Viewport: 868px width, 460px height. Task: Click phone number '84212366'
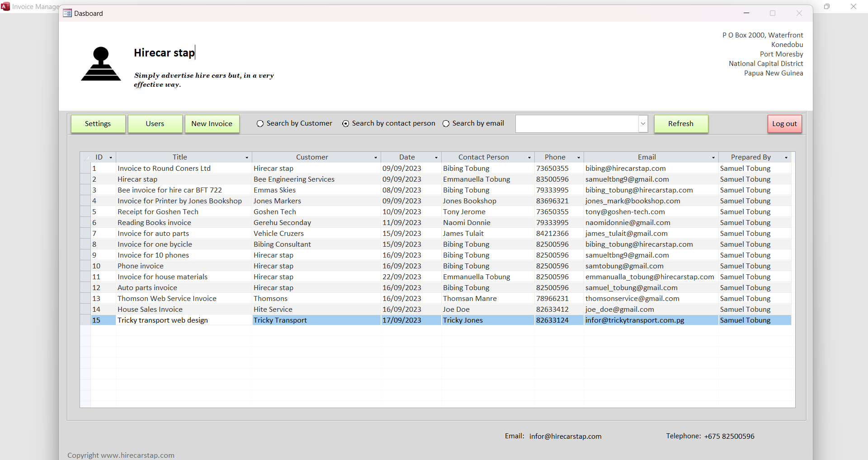click(x=552, y=233)
